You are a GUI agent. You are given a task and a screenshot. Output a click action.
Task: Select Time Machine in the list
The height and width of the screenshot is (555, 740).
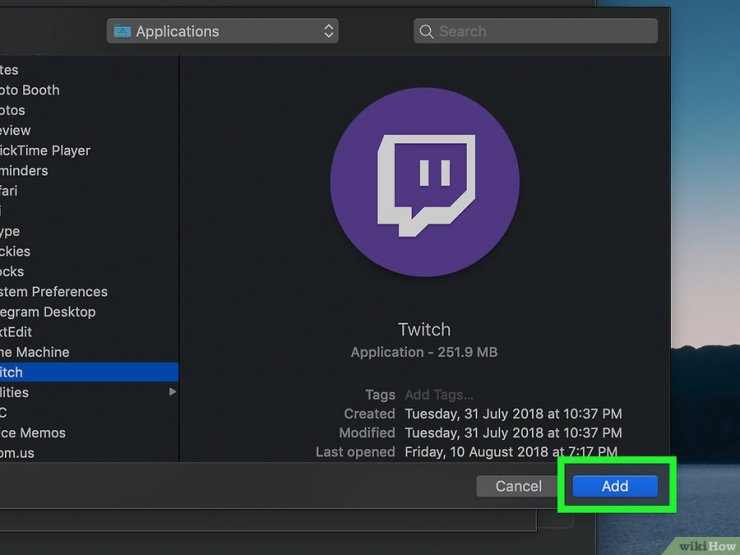point(89,352)
